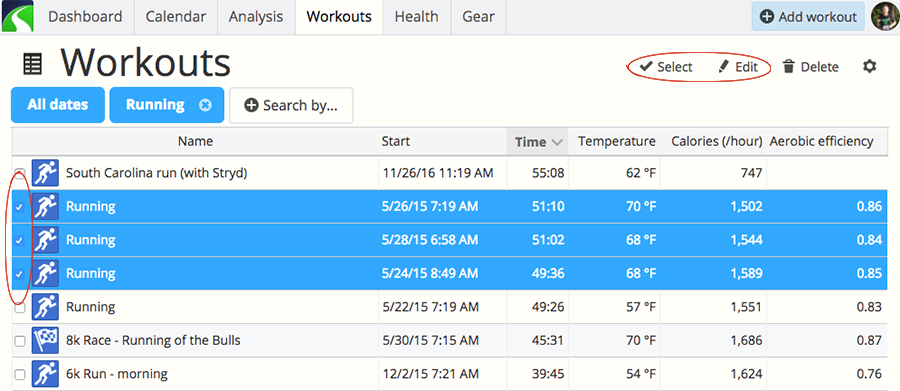Uncheck the 5/28/15 Running workout checkbox
Screen dimensions: 900x391
pos(20,241)
